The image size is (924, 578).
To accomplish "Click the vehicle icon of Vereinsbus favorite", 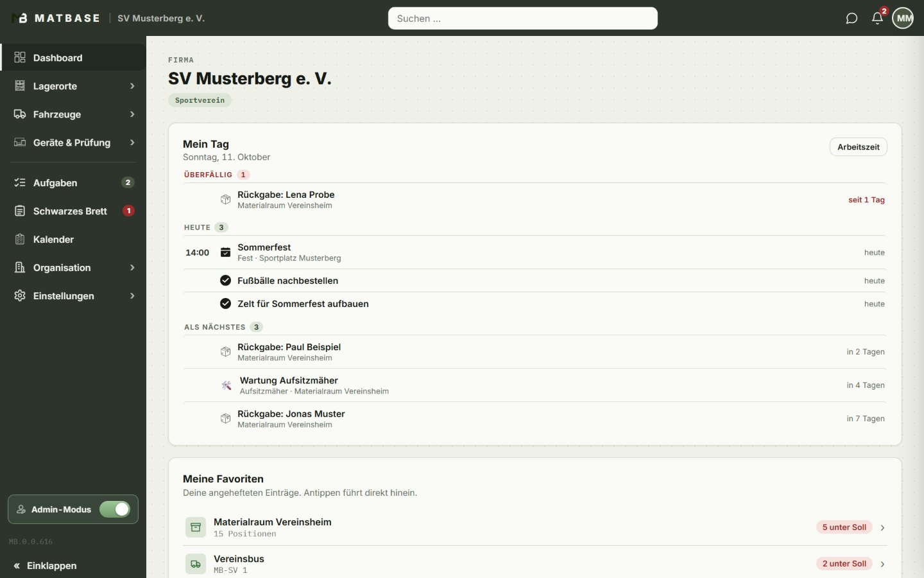I will tap(196, 564).
